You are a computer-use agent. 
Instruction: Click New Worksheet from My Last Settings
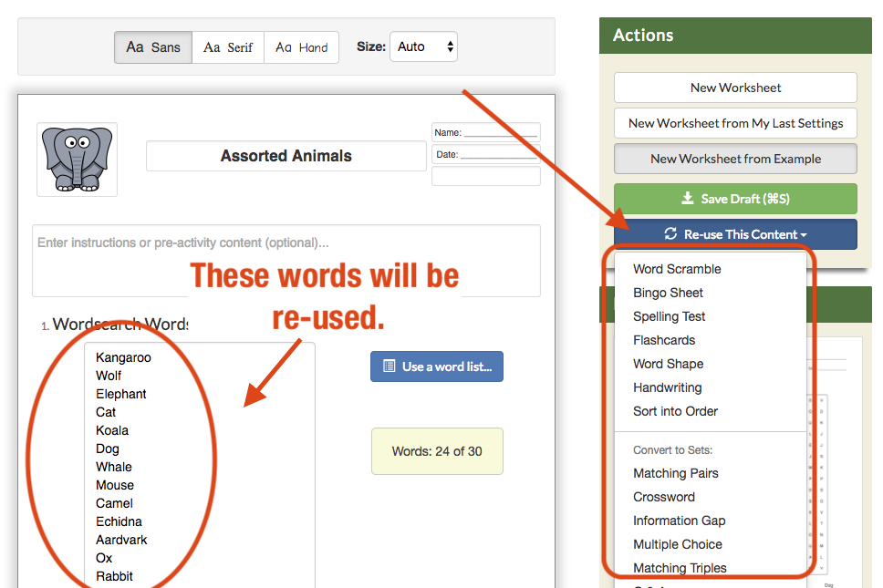pyautogui.click(x=735, y=123)
